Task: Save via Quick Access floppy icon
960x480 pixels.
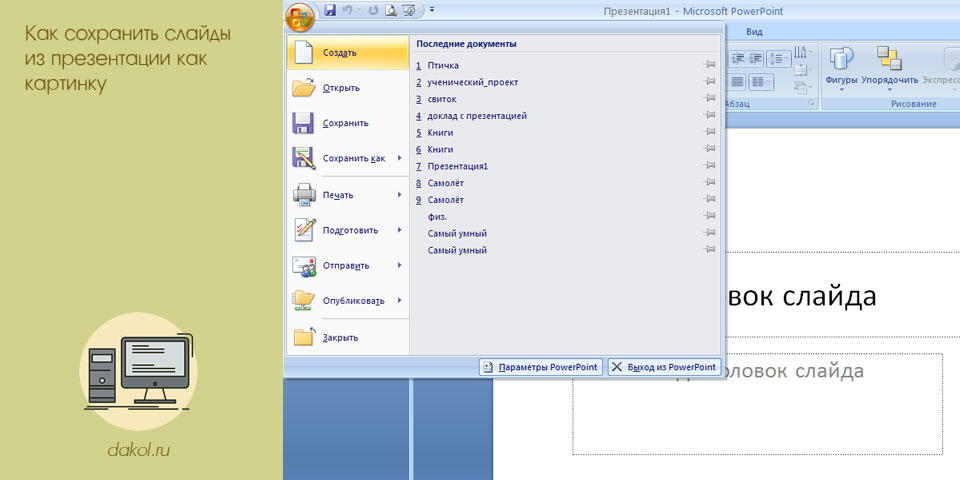Action: pyautogui.click(x=331, y=10)
